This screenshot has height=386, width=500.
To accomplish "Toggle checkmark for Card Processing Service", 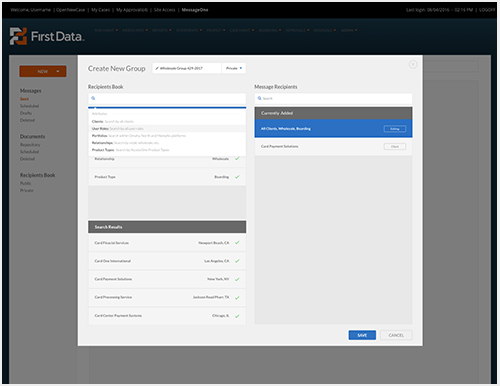I will click(237, 297).
